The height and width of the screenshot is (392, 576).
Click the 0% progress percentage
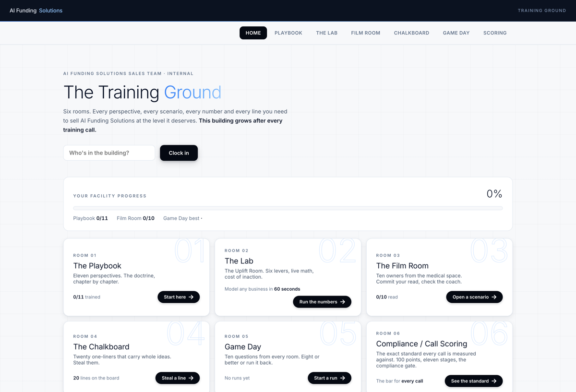point(494,194)
